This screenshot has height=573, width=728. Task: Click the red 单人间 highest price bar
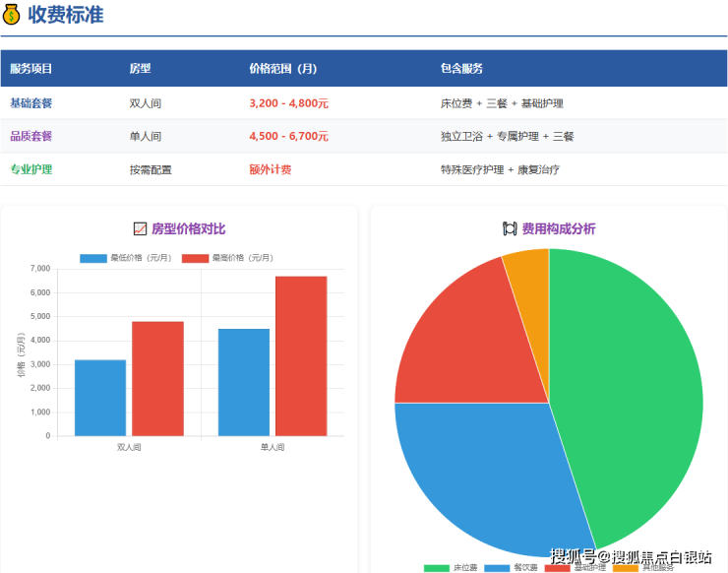click(x=301, y=355)
